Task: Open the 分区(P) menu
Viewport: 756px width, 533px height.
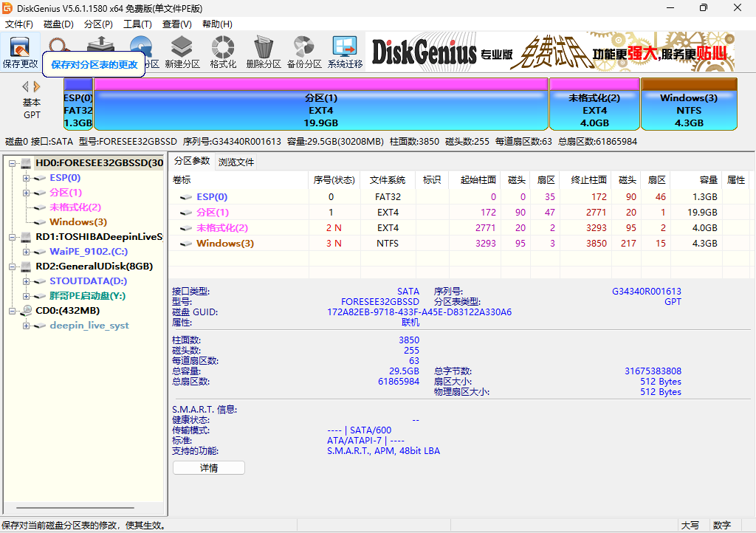Action: 98,24
